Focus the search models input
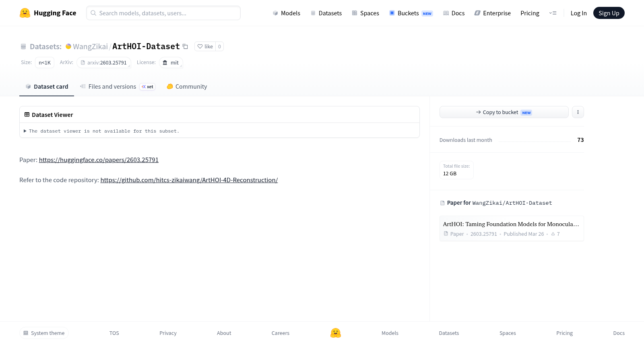Screen dimensions: 644x347 click(x=163, y=13)
